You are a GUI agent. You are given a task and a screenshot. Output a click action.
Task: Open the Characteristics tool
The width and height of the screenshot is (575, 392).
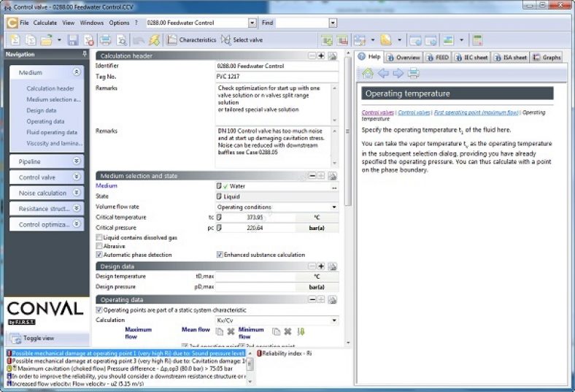[x=191, y=40]
